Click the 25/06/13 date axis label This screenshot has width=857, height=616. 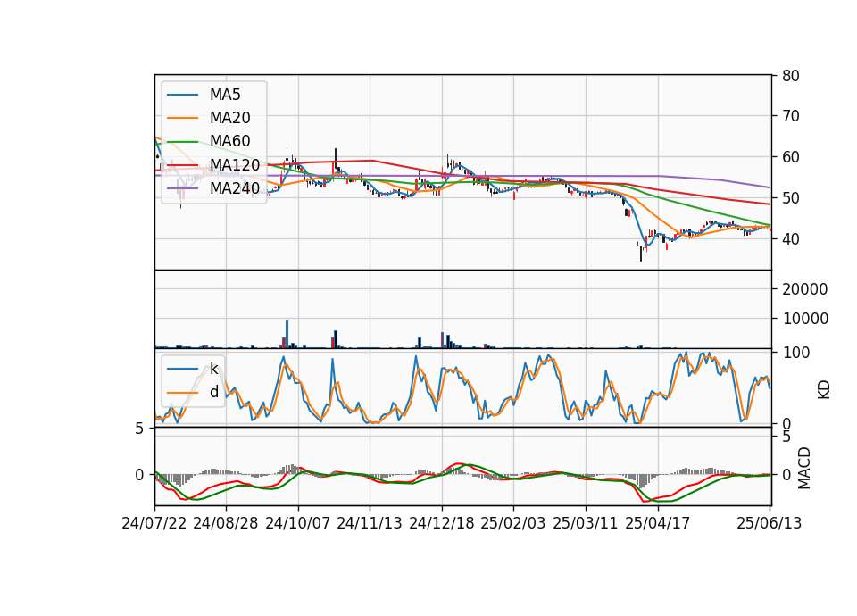click(770, 523)
